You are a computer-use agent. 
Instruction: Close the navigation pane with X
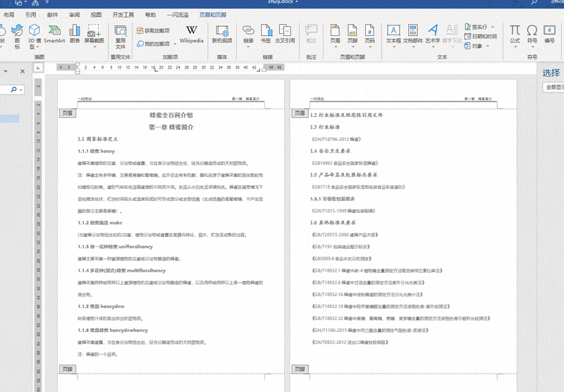[x=23, y=71]
